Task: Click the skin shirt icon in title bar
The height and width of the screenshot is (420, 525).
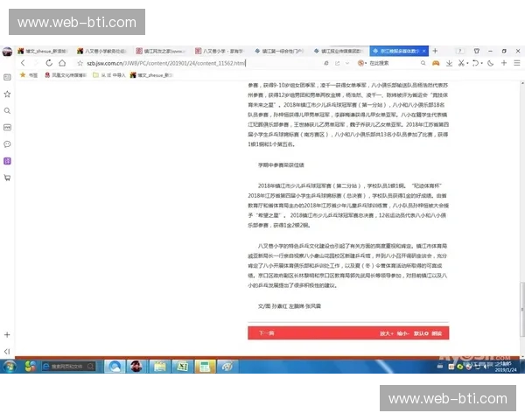Action: (477, 51)
